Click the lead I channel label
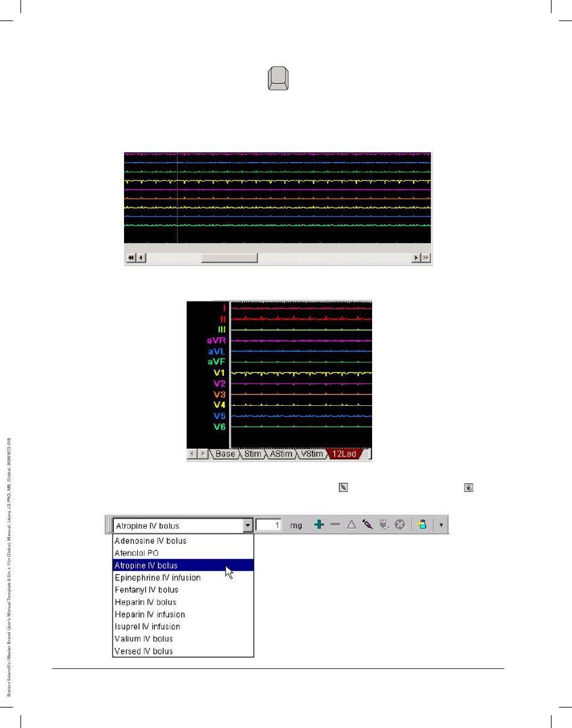 point(223,308)
